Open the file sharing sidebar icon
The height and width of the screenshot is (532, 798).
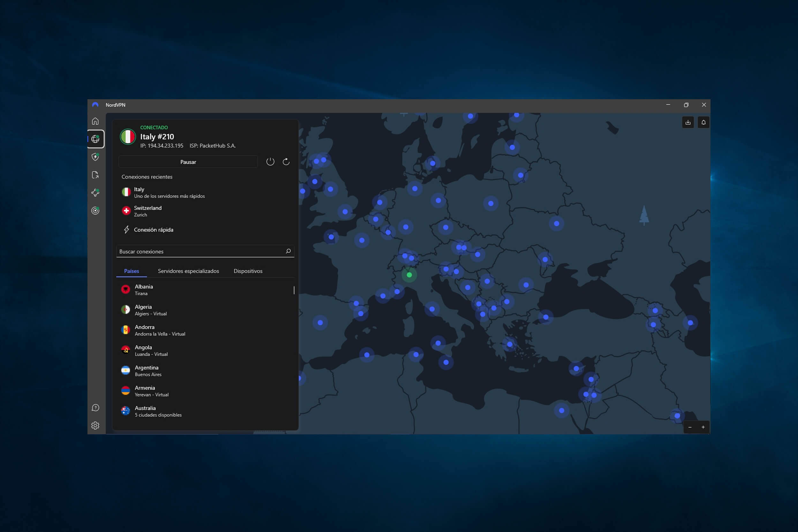coord(95,175)
